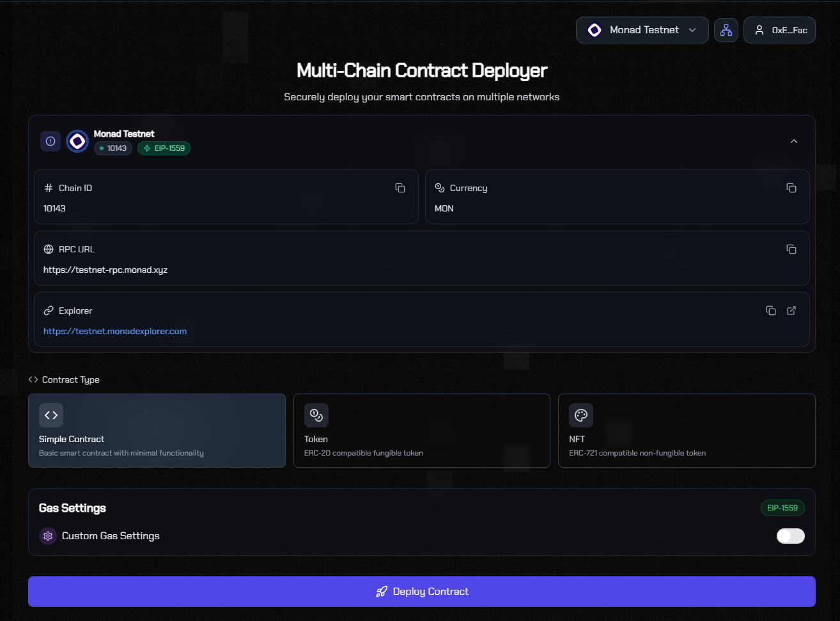Viewport: 840px width, 621px height.
Task: Click the Gas Settings heading
Action: (x=72, y=508)
